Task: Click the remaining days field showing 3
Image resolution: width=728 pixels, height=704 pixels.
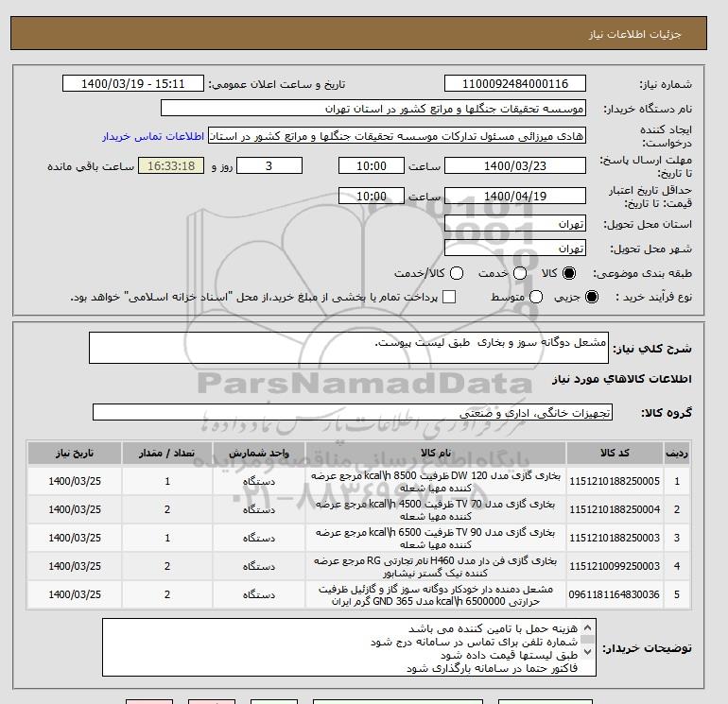Action: coord(269,165)
